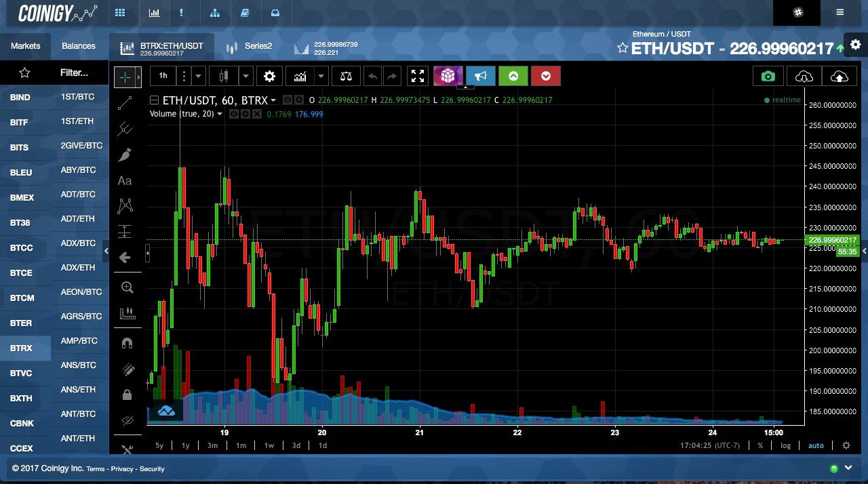Expand the ETH/USDT symbol legend dropdown
This screenshot has width=868, height=484.
coord(273,100)
